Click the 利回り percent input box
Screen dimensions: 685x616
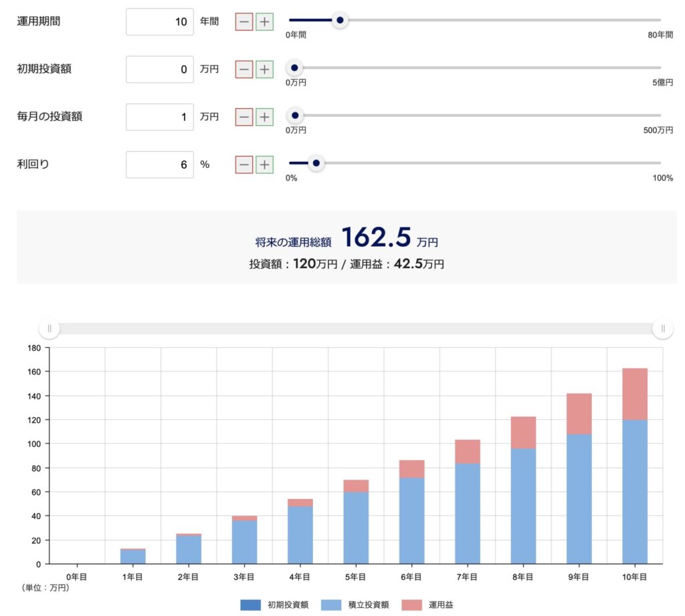[160, 164]
